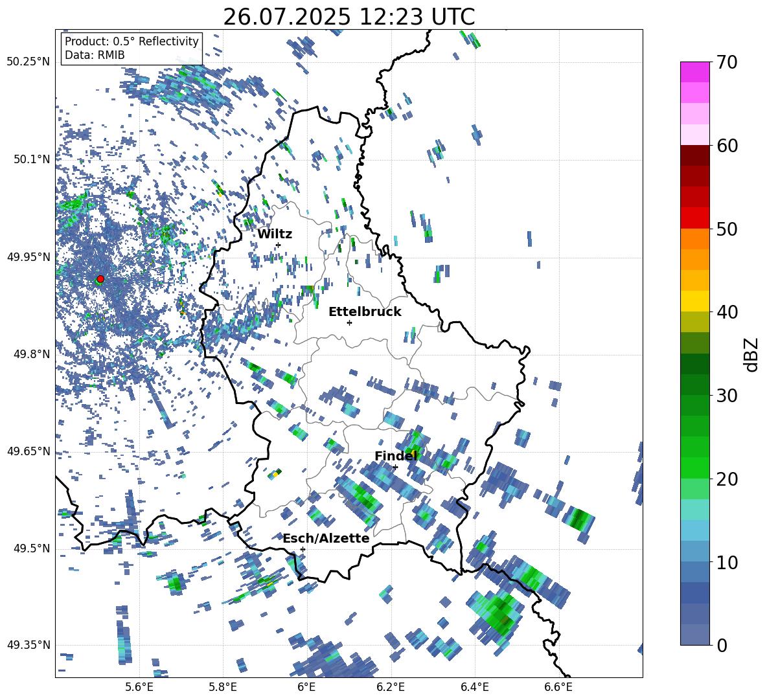Click the 60 colorbar tick label
Image resolution: width=767 pixels, height=700 pixels.
[x=727, y=146]
